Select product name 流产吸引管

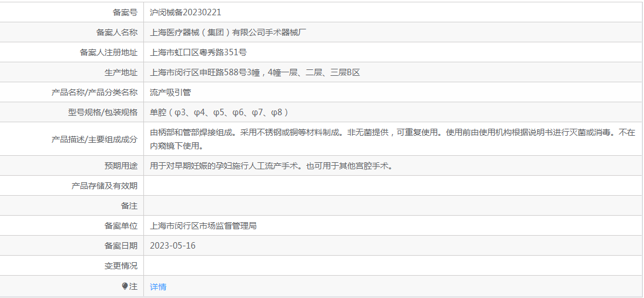tap(170, 92)
